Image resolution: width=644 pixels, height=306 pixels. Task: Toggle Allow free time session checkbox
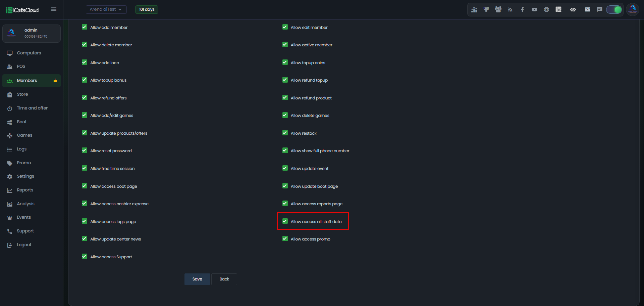point(85,168)
